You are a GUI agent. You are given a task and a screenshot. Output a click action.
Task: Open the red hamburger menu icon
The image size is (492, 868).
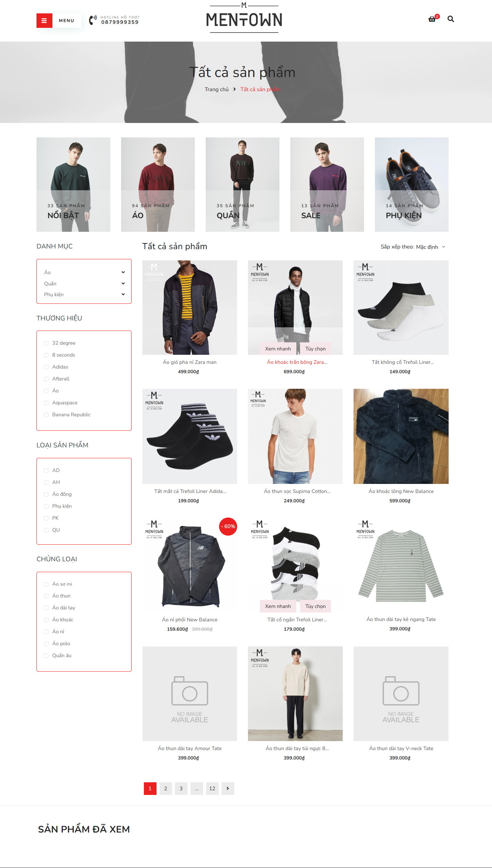coord(44,21)
